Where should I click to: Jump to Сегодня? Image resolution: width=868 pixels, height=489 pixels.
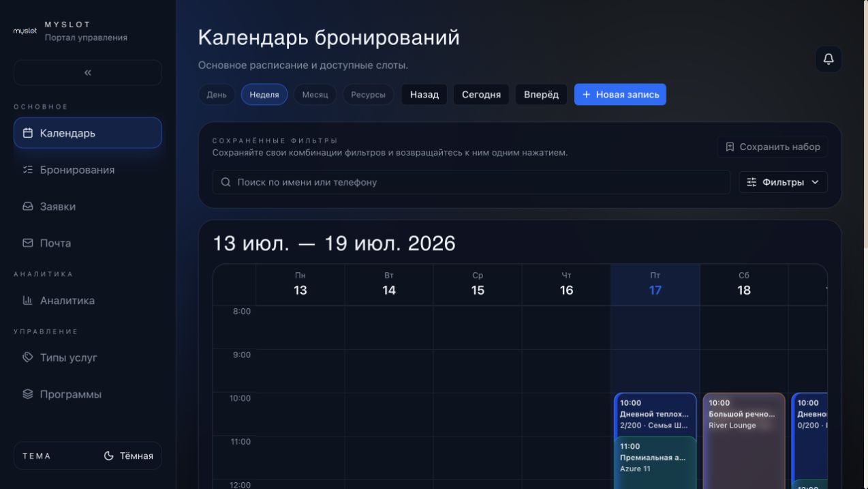click(x=481, y=95)
